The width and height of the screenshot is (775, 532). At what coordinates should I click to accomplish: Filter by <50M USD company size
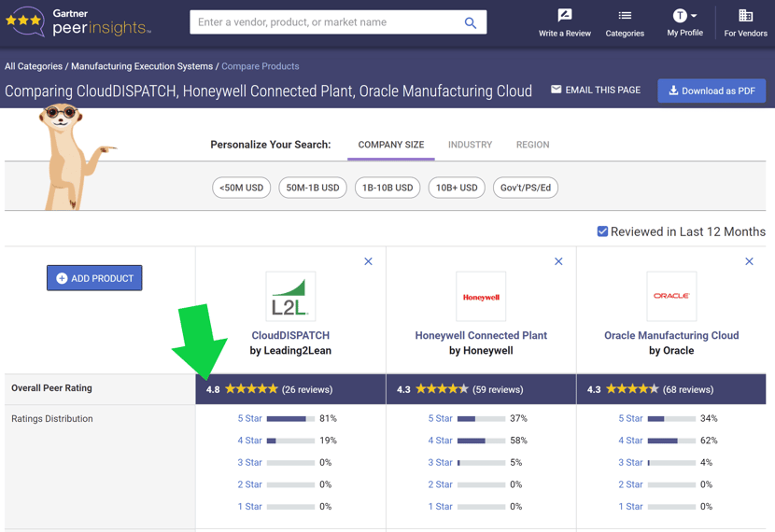[x=241, y=188]
